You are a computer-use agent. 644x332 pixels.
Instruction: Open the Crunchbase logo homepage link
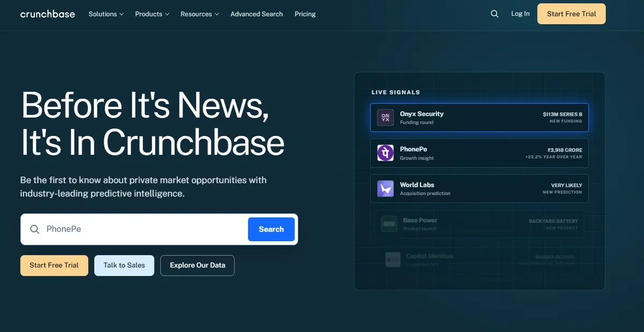(x=48, y=14)
